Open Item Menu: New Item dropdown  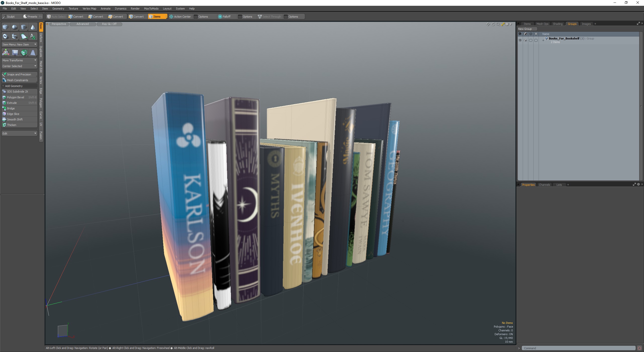point(19,45)
